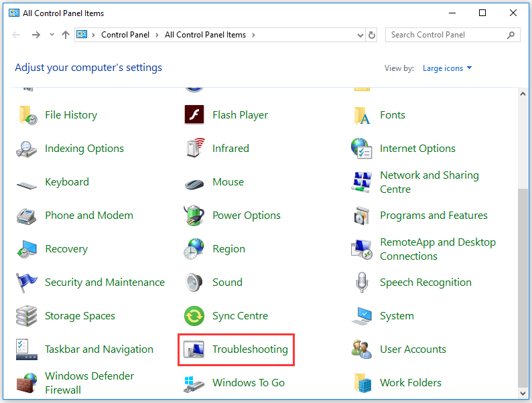Open the Internet Options text link
Screen dimensions: 532x403
point(417,149)
